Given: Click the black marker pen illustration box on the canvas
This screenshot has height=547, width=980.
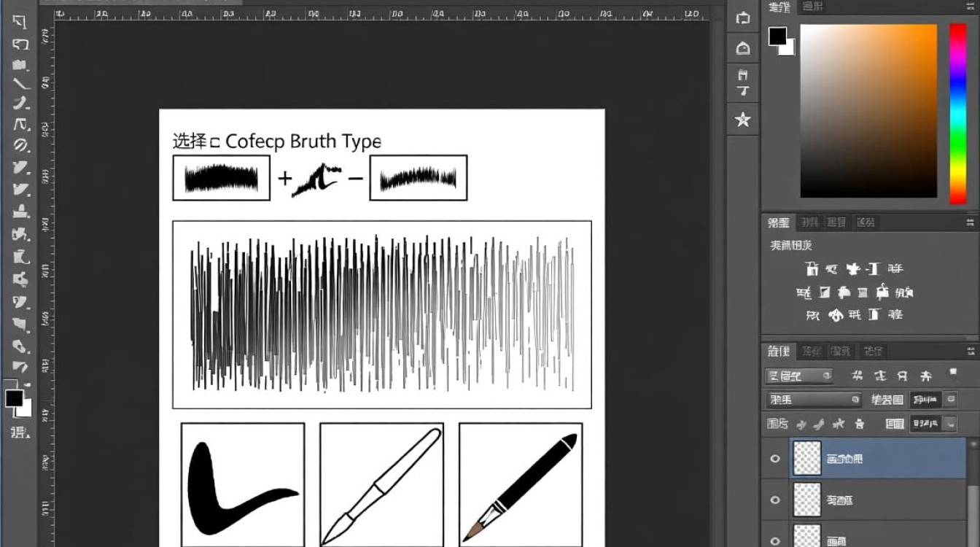Looking at the screenshot, I should point(521,485).
